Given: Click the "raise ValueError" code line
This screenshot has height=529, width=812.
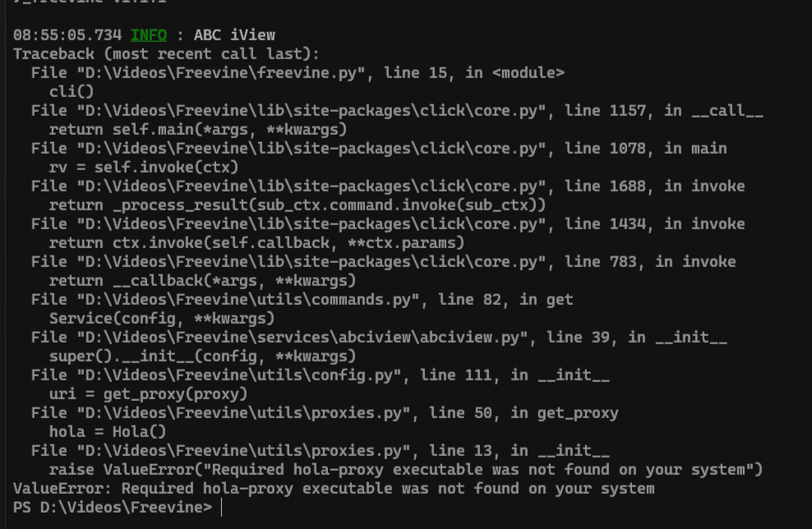Looking at the screenshot, I should tap(406, 470).
